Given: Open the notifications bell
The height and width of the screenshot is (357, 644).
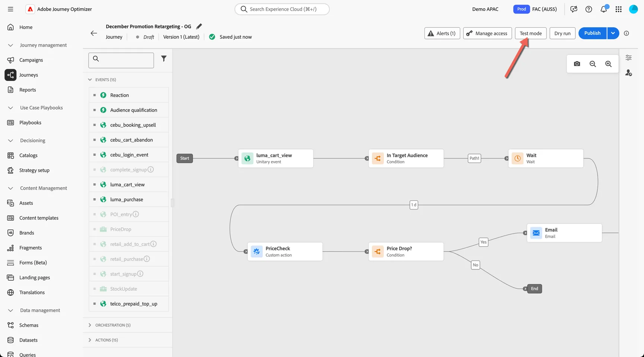Looking at the screenshot, I should [603, 9].
